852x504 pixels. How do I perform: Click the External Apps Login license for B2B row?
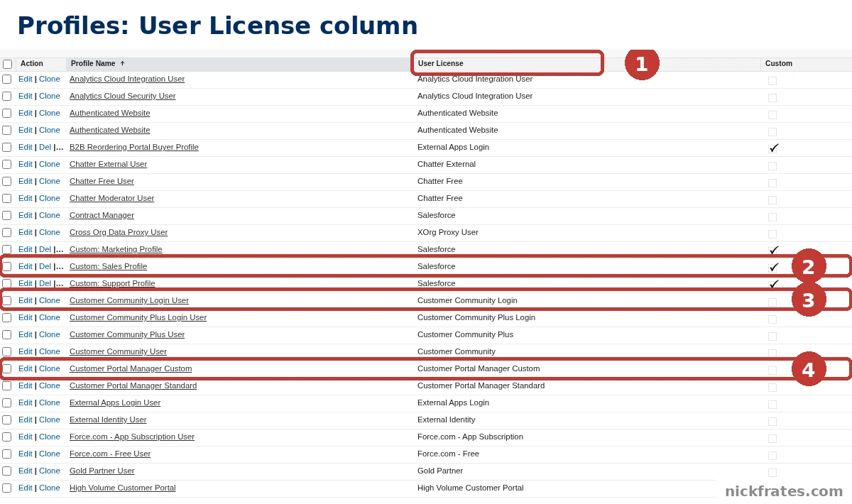click(454, 147)
